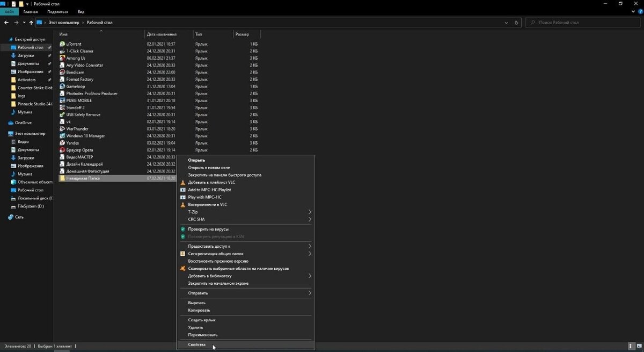Switch to the Вид ribbon tab

click(x=81, y=11)
